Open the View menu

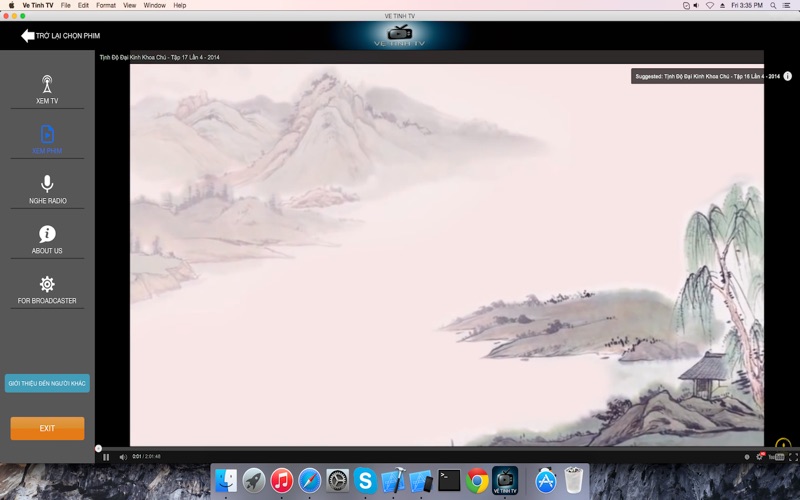(x=130, y=5)
